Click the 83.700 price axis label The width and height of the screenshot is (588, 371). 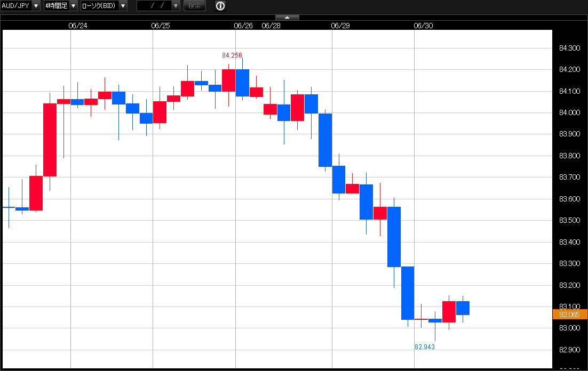click(569, 178)
